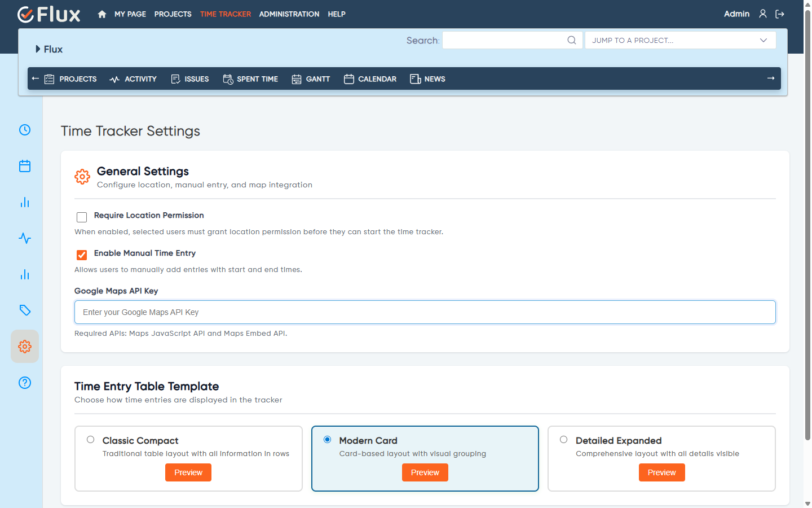The image size is (812, 508).
Task: Open the lower bar chart sidebar icon
Action: tap(25, 274)
